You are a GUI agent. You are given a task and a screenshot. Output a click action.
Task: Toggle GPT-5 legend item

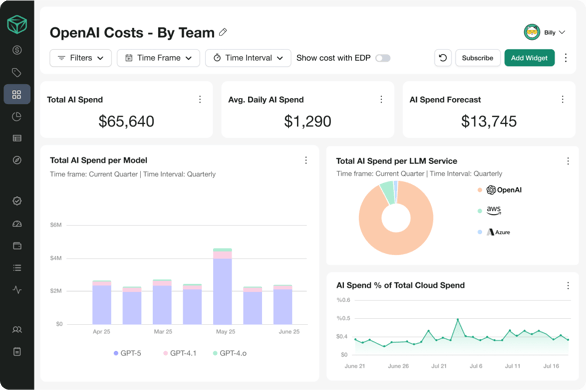pyautogui.click(x=127, y=353)
